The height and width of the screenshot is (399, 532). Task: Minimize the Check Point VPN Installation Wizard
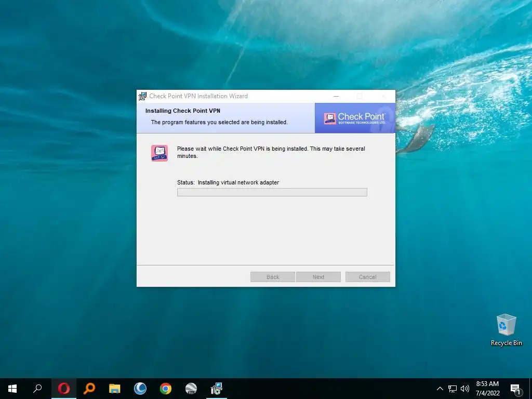click(336, 96)
